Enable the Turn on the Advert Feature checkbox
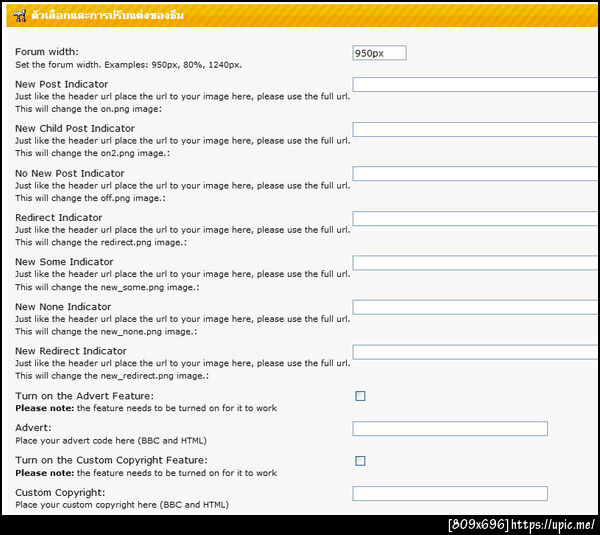The height and width of the screenshot is (535, 600). point(360,396)
